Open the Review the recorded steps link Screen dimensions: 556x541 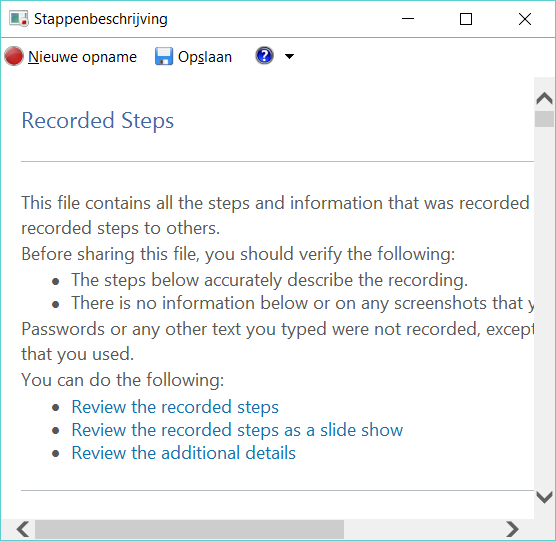[175, 407]
